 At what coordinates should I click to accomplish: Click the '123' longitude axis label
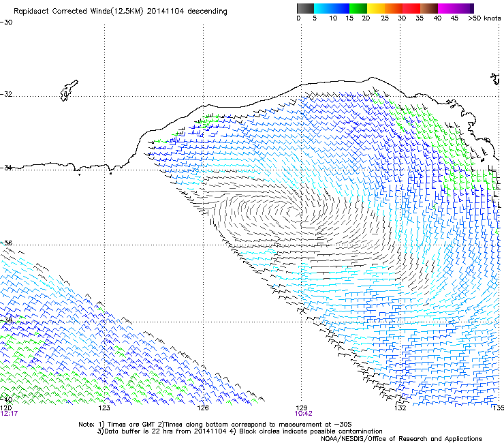(x=104, y=408)
